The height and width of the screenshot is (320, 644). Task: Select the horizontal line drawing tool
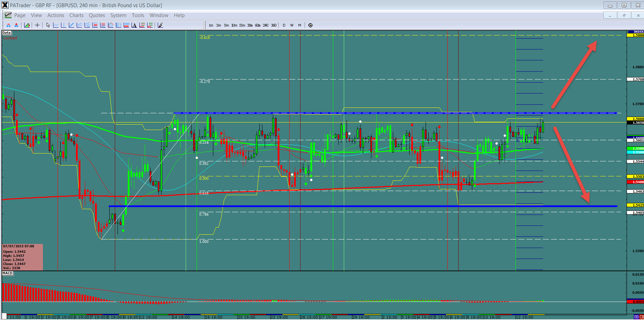click(56, 25)
